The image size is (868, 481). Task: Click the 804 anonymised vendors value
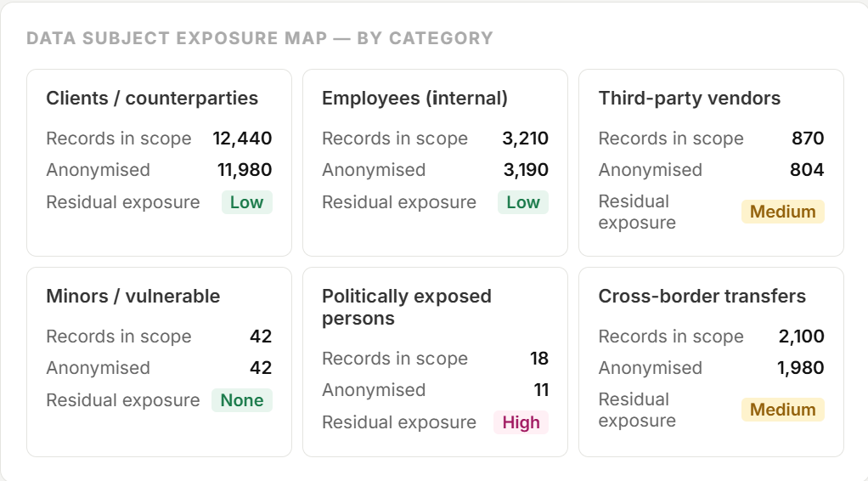pyautogui.click(x=807, y=170)
